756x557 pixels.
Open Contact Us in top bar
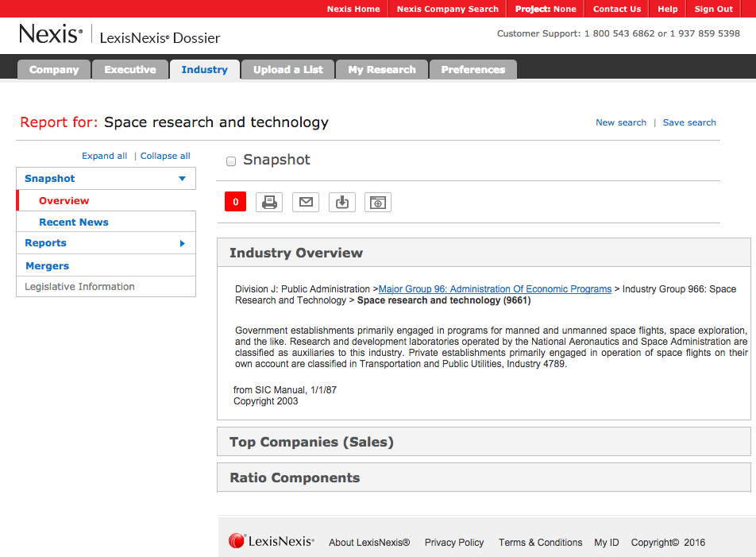point(617,9)
